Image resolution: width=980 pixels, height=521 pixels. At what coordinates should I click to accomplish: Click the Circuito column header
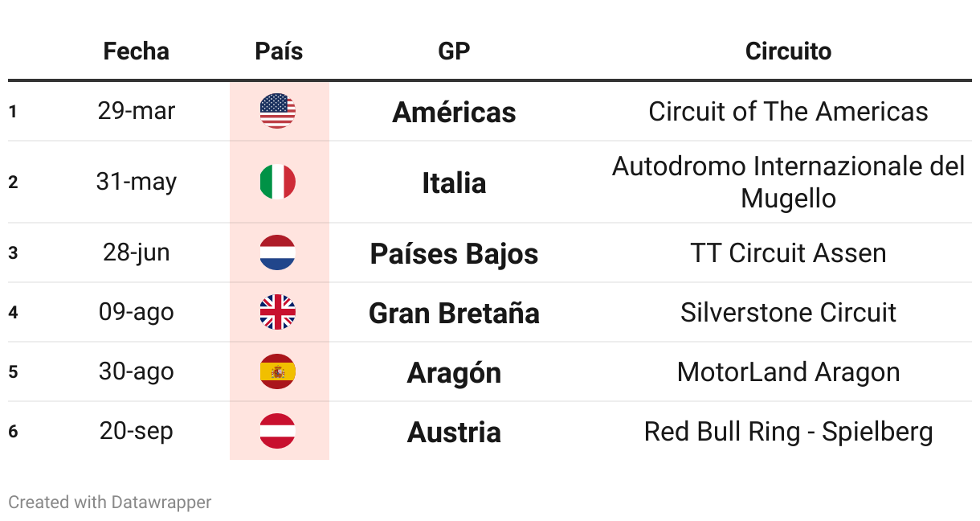tap(788, 51)
